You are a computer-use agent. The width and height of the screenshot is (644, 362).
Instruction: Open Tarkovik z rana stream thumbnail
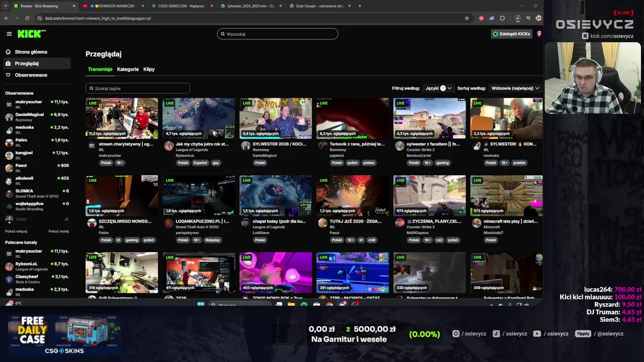click(x=353, y=118)
